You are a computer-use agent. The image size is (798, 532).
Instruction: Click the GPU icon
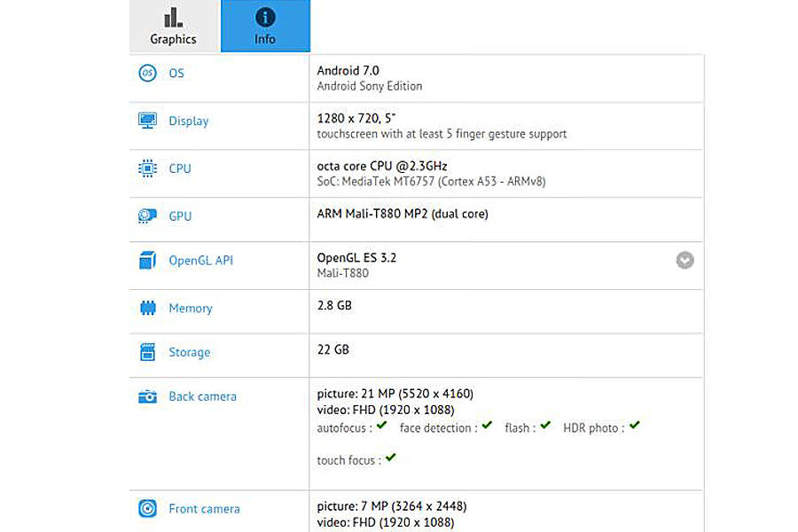click(147, 216)
